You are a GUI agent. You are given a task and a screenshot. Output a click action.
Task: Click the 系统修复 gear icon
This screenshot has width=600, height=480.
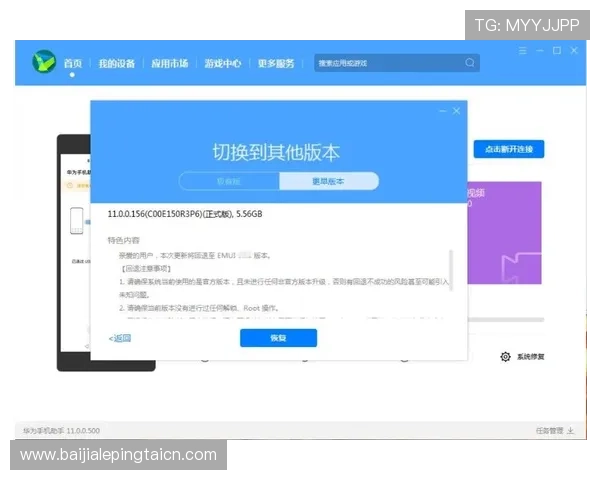[x=505, y=357]
